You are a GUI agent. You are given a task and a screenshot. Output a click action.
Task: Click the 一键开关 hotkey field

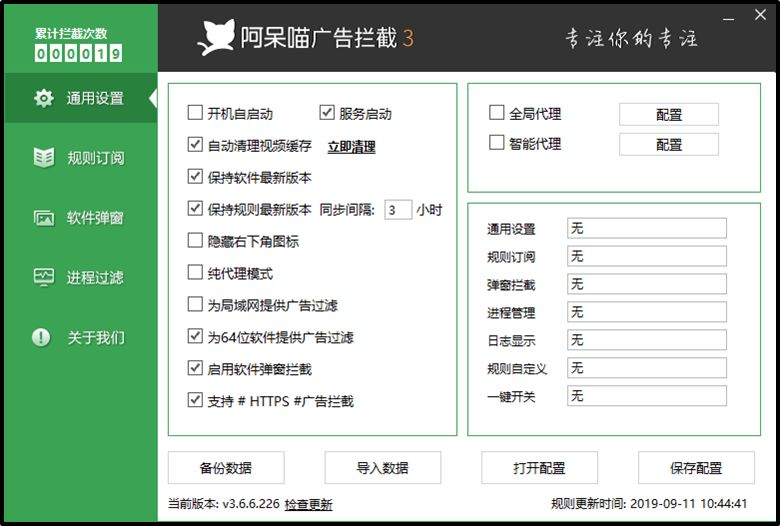[x=647, y=395]
